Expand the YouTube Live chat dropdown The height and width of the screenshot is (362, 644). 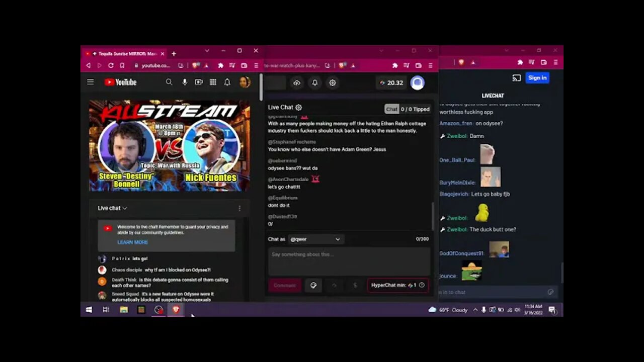(x=112, y=208)
